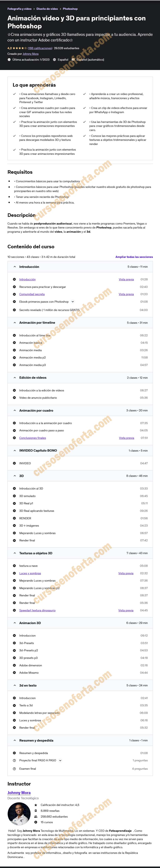Open the Photoshop breadcrumb

point(70,9)
